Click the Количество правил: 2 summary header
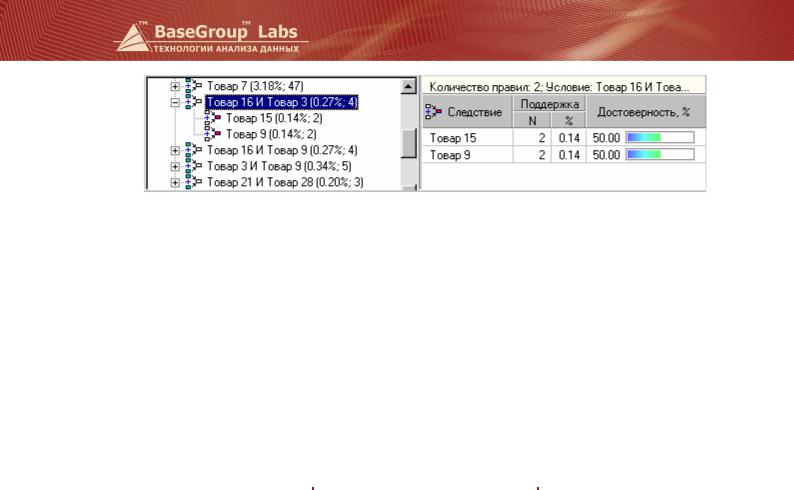This screenshot has width=794, height=490. 564,87
